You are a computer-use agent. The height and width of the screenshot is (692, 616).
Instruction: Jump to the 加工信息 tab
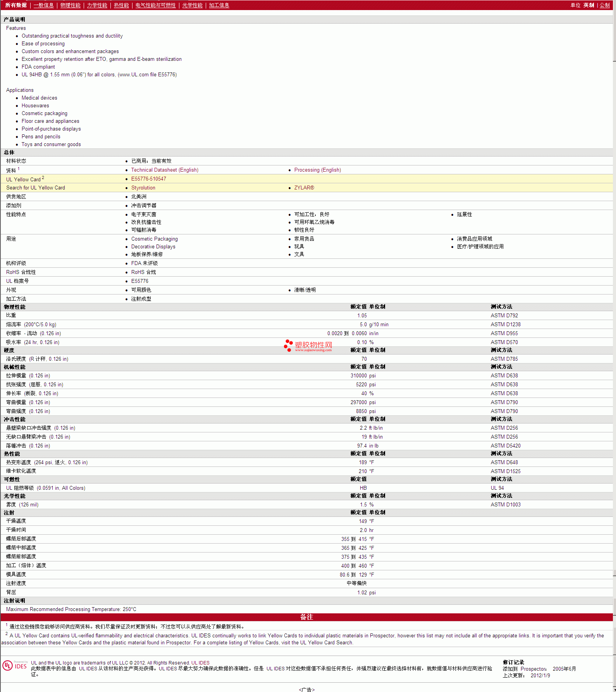tap(219, 5)
